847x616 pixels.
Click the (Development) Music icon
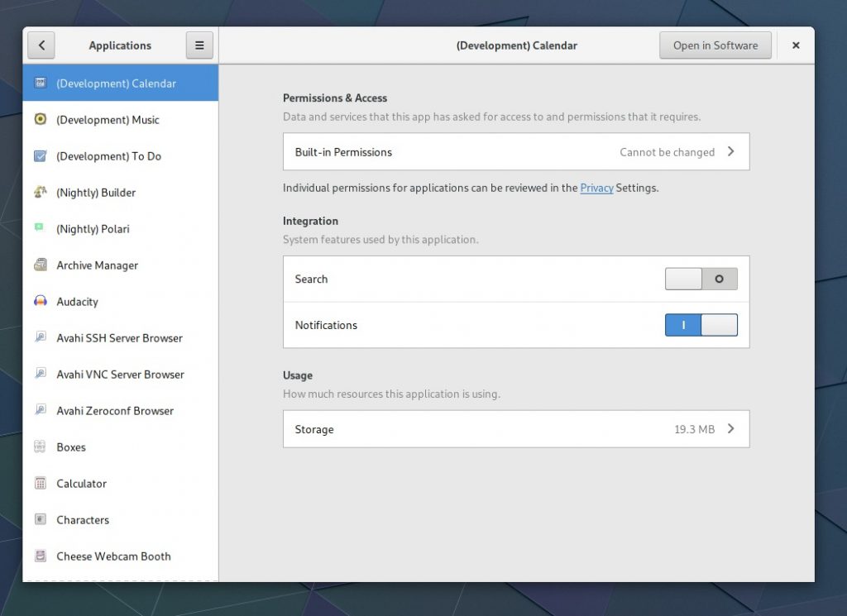pos(40,120)
